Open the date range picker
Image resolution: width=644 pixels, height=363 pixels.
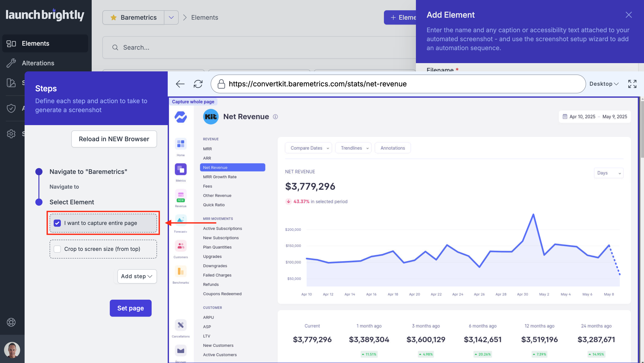(595, 117)
